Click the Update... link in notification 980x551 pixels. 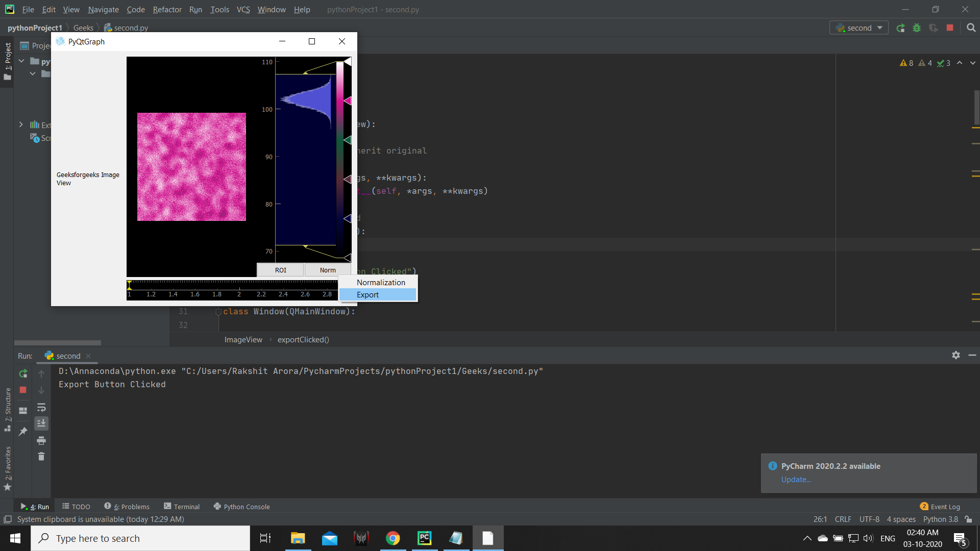click(x=796, y=480)
